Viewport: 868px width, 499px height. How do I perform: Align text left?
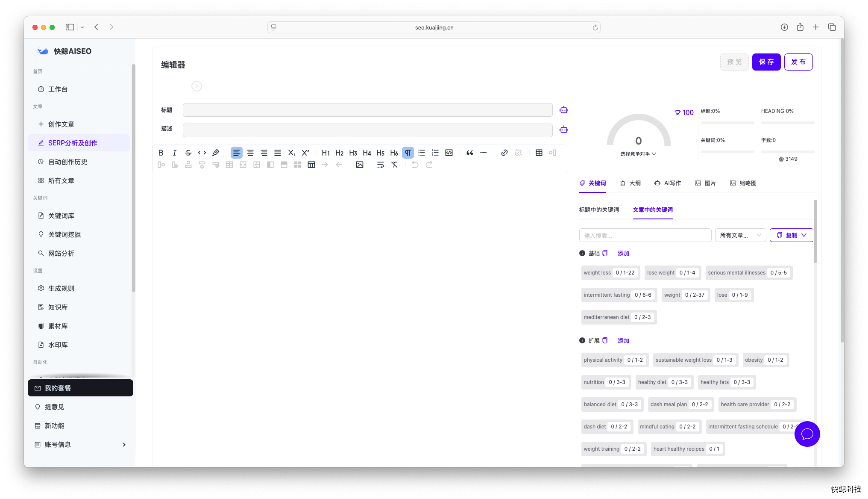click(x=236, y=153)
